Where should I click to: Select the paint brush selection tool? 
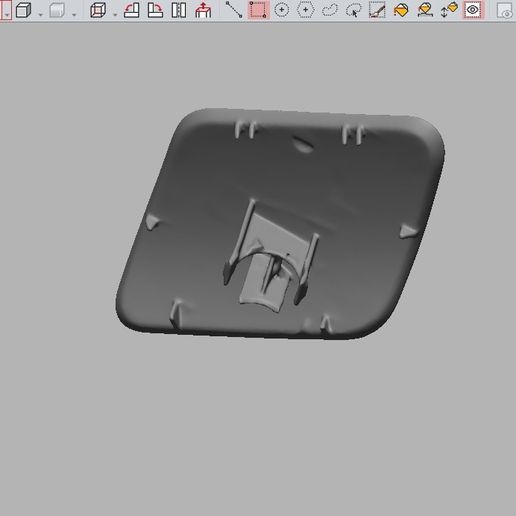[x=377, y=10]
